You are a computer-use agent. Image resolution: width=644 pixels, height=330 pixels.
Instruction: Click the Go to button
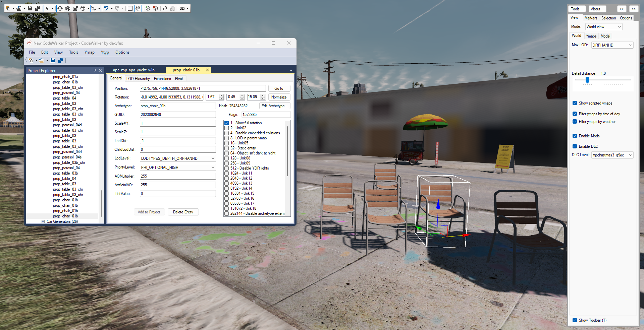[279, 88]
